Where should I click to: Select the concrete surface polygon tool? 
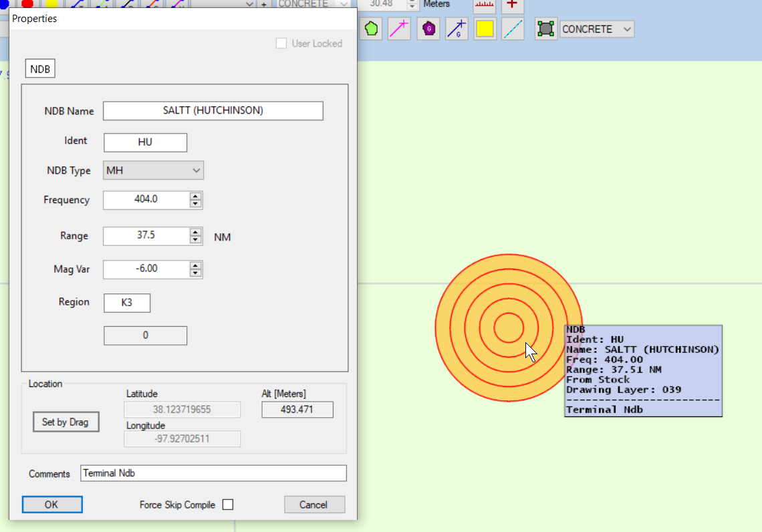[546, 29]
